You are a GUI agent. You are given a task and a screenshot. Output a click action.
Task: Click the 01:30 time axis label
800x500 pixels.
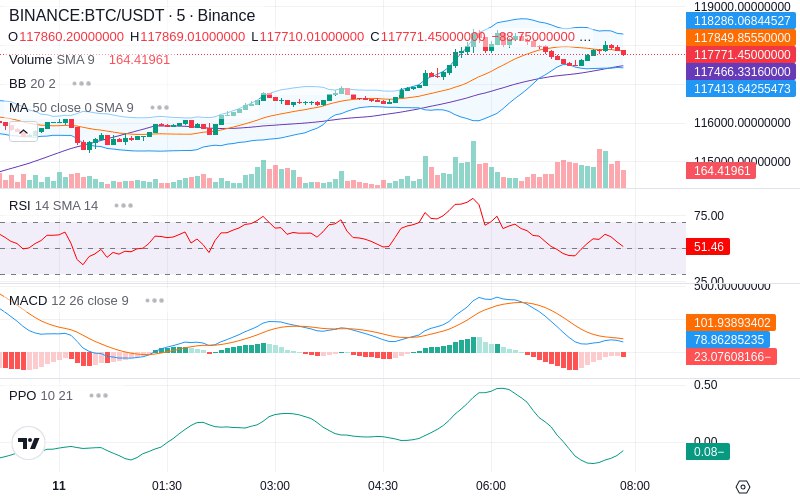(x=167, y=486)
